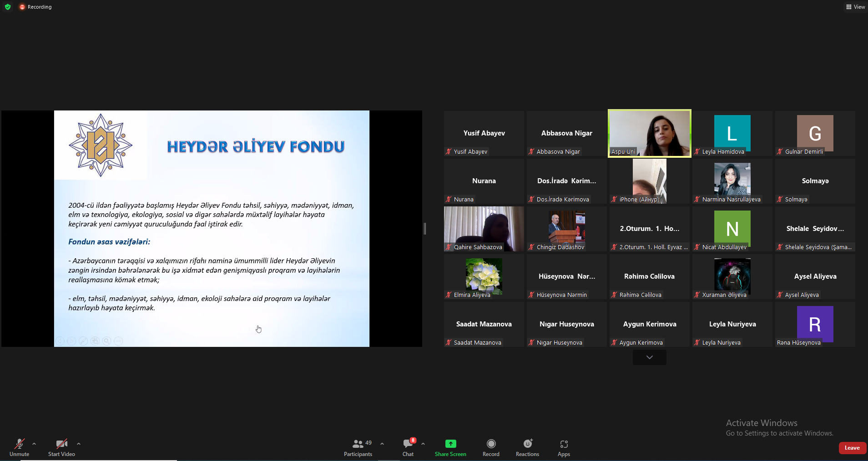
Task: Unmute the microphone
Action: [19, 447]
